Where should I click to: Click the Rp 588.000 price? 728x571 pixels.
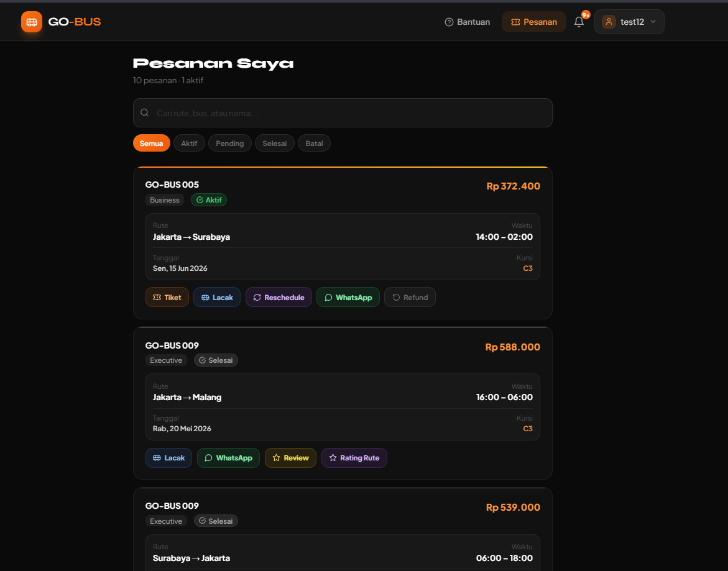512,347
